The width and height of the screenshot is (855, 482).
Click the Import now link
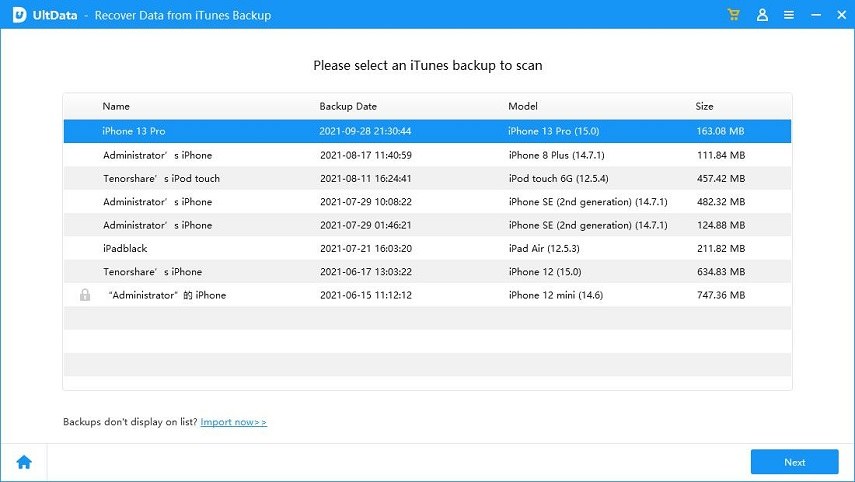coord(233,422)
